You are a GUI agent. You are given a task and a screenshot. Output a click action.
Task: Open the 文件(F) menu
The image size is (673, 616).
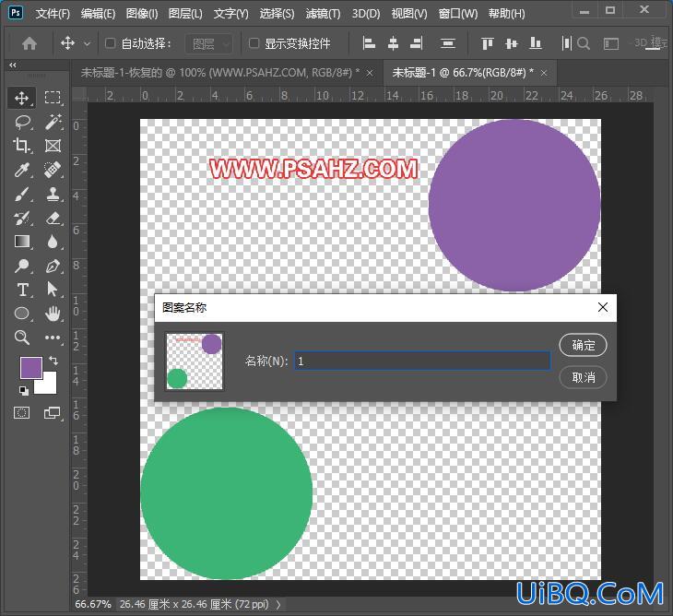pos(53,14)
